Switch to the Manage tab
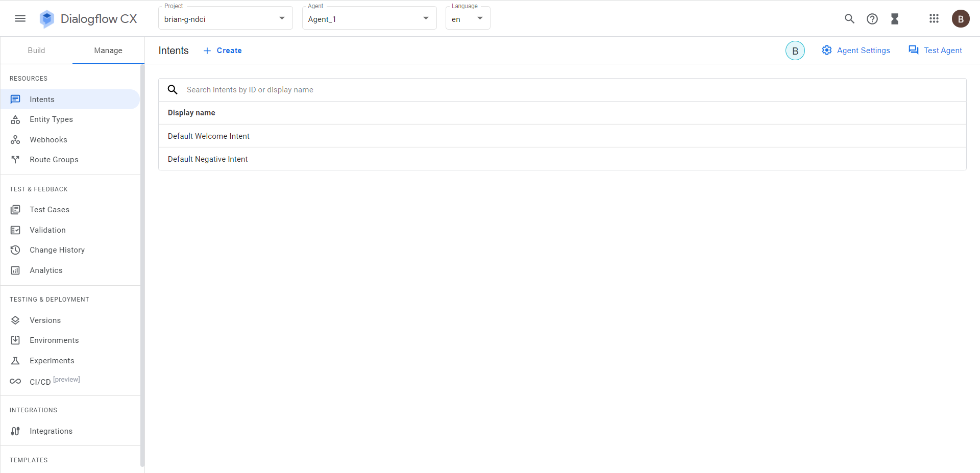Screen dimensions: 980x473 pos(108,51)
